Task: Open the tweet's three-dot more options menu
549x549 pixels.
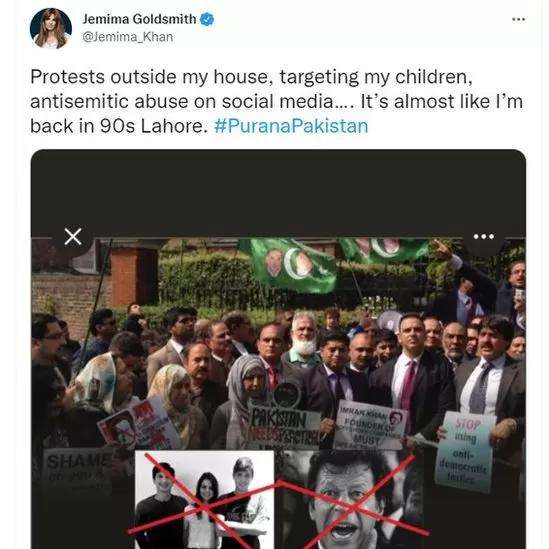Action: coord(518,19)
